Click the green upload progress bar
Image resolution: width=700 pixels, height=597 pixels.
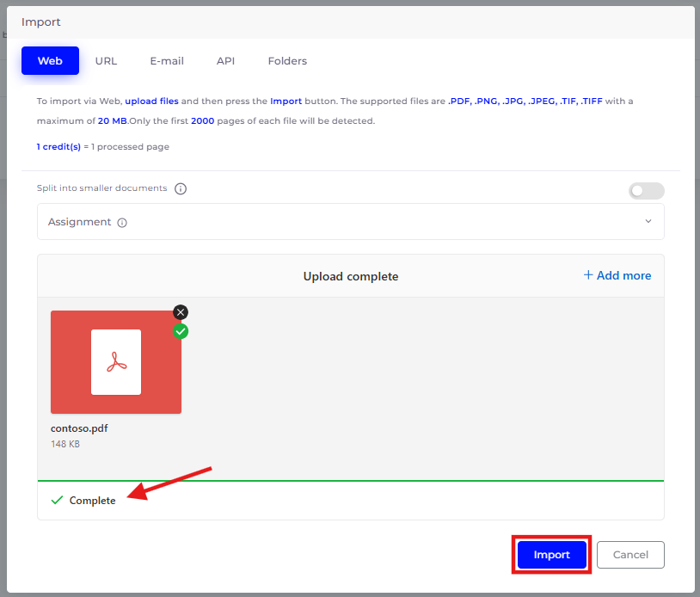350,481
